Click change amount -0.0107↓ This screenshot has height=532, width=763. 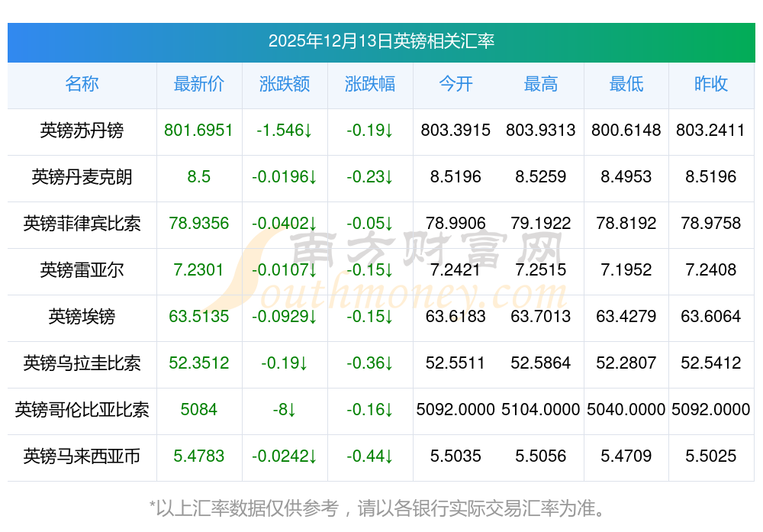point(284,269)
